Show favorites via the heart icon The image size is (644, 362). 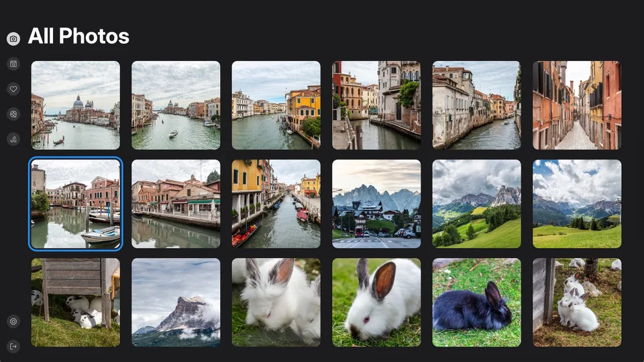(x=13, y=89)
